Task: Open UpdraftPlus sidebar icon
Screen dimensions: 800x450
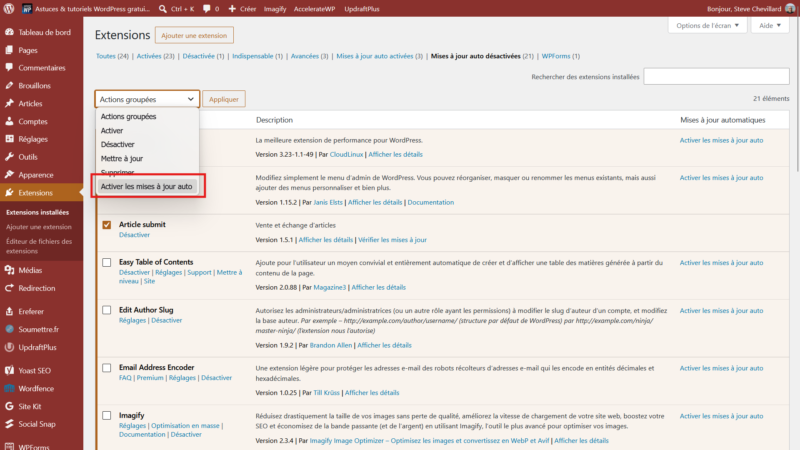Action: tap(9, 347)
